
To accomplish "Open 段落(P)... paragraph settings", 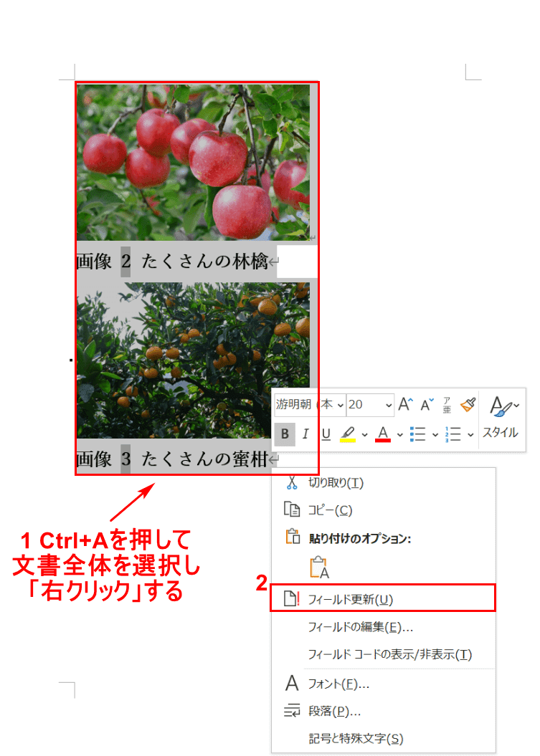I will (x=384, y=711).
